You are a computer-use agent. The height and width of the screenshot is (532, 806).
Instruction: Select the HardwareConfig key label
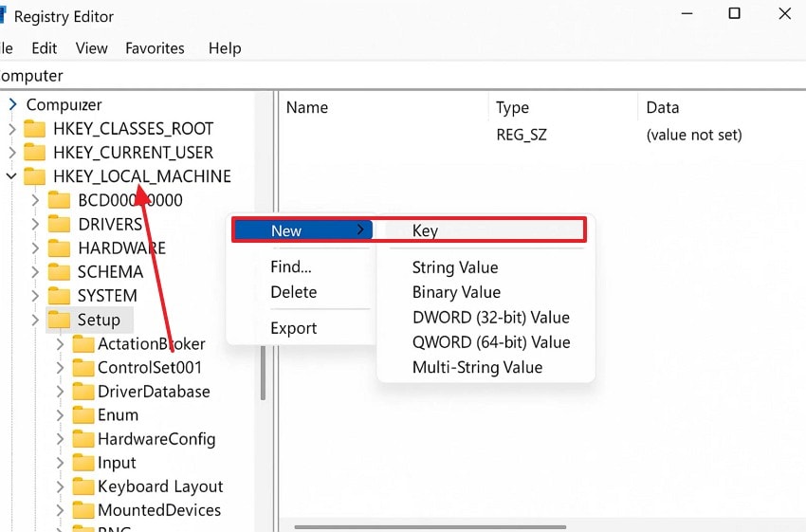coord(156,439)
